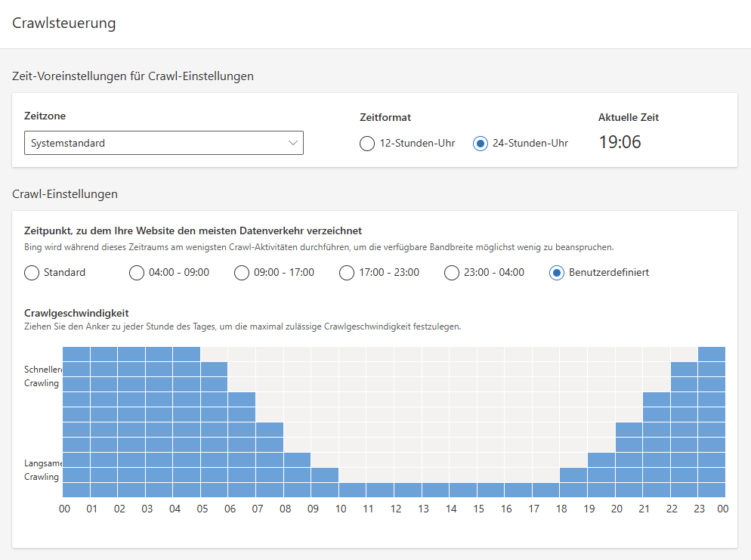Click the top of the hour 07 crawl bar
Screen dimensions: 751x560
pyautogui.click(x=270, y=430)
